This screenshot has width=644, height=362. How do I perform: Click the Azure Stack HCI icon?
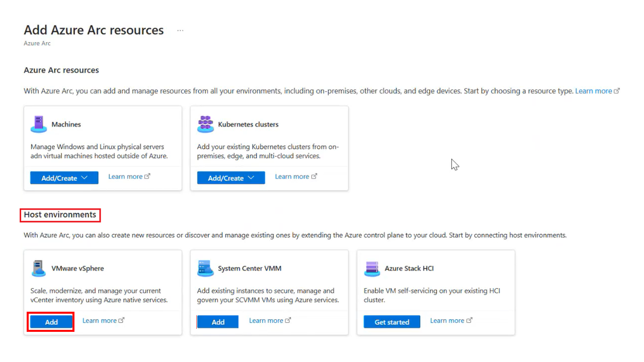(371, 268)
